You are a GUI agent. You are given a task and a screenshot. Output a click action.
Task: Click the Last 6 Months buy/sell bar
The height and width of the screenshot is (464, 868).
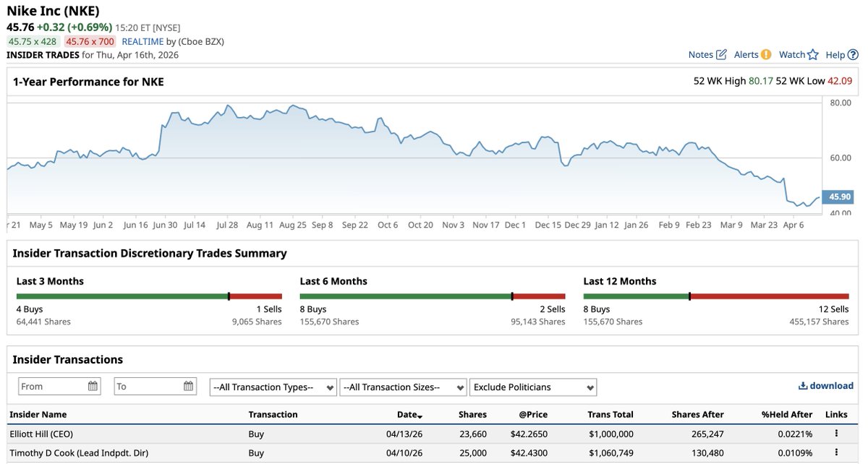(x=433, y=296)
